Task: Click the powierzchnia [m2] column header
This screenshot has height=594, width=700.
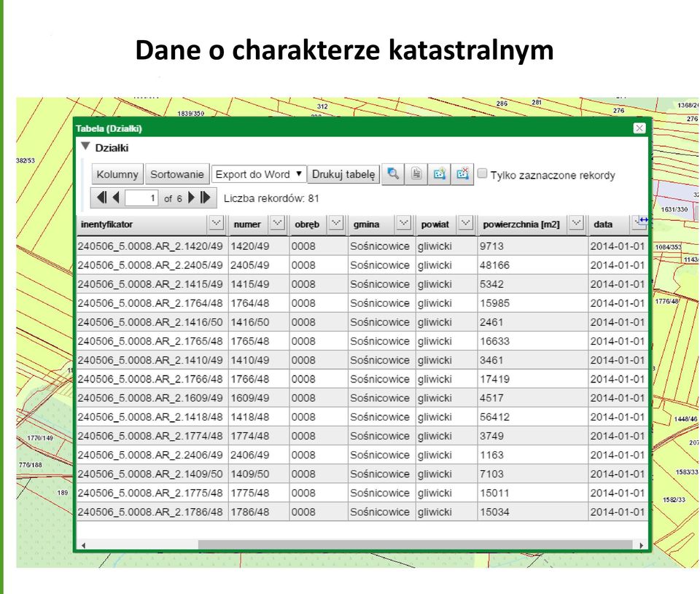Action: pos(521,224)
